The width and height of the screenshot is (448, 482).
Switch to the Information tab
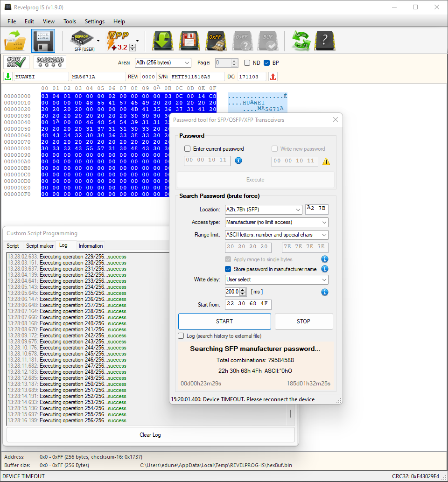click(91, 246)
